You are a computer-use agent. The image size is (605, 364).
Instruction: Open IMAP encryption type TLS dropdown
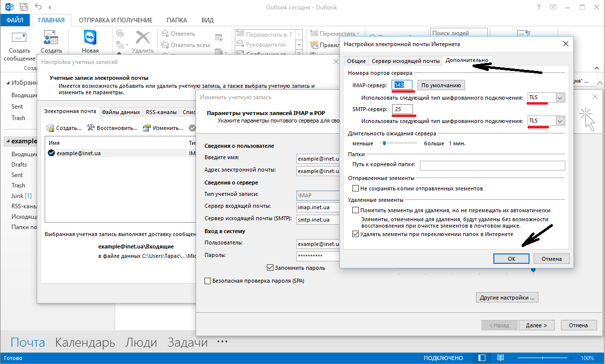pos(560,98)
